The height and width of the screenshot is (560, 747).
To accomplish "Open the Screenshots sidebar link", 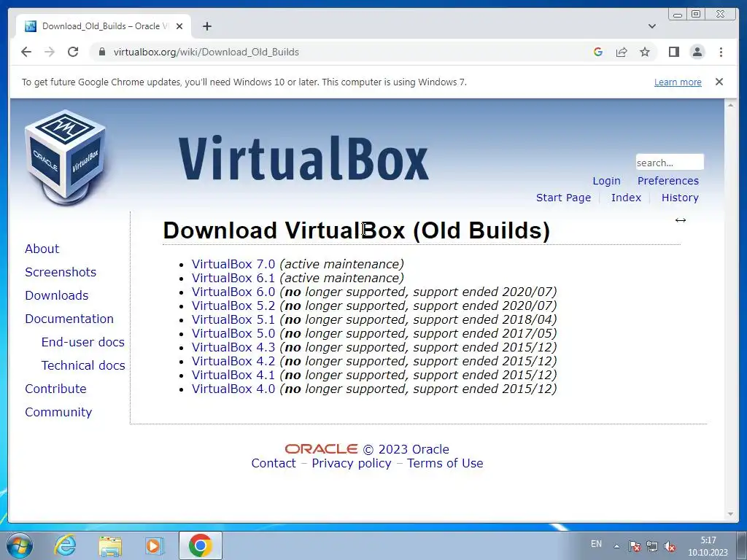I will (x=61, y=272).
